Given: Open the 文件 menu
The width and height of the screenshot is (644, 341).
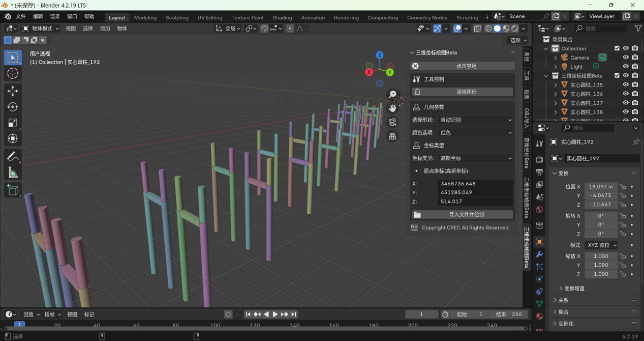Looking at the screenshot, I should click(21, 16).
